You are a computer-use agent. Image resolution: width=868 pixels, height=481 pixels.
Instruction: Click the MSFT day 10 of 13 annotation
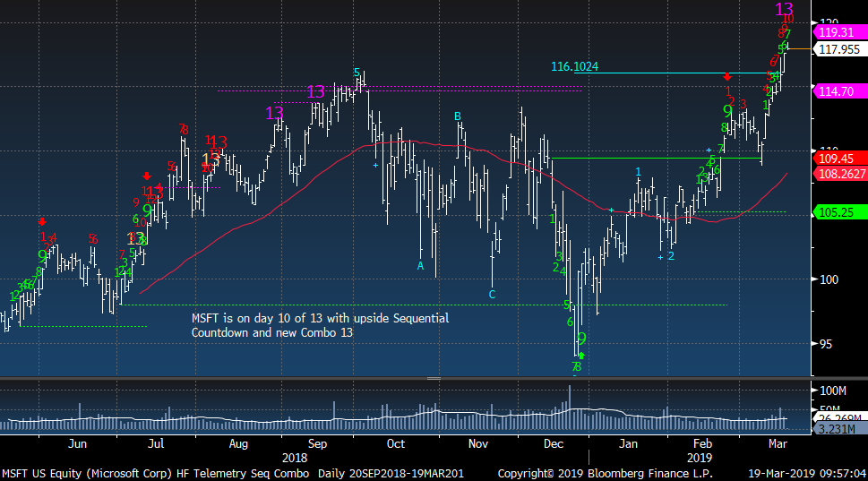pyautogui.click(x=320, y=325)
